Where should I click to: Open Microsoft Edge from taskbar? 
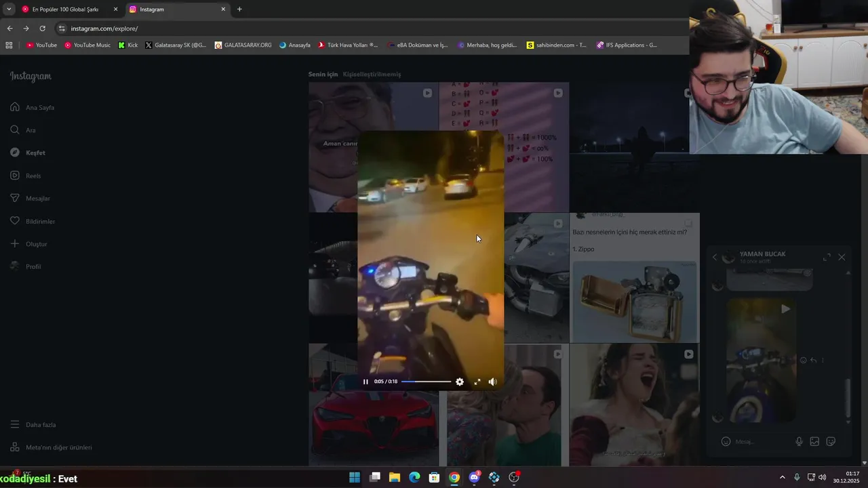414,477
